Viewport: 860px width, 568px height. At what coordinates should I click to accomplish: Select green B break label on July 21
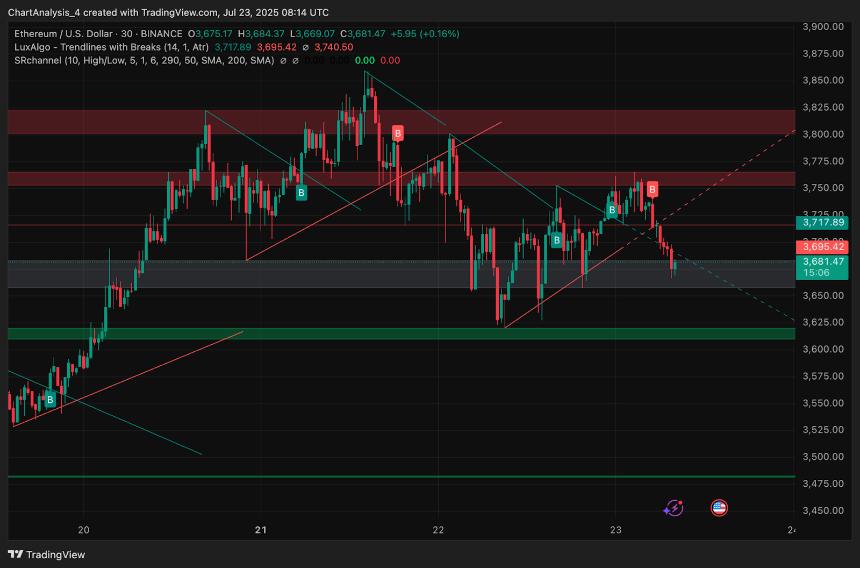pyautogui.click(x=301, y=192)
